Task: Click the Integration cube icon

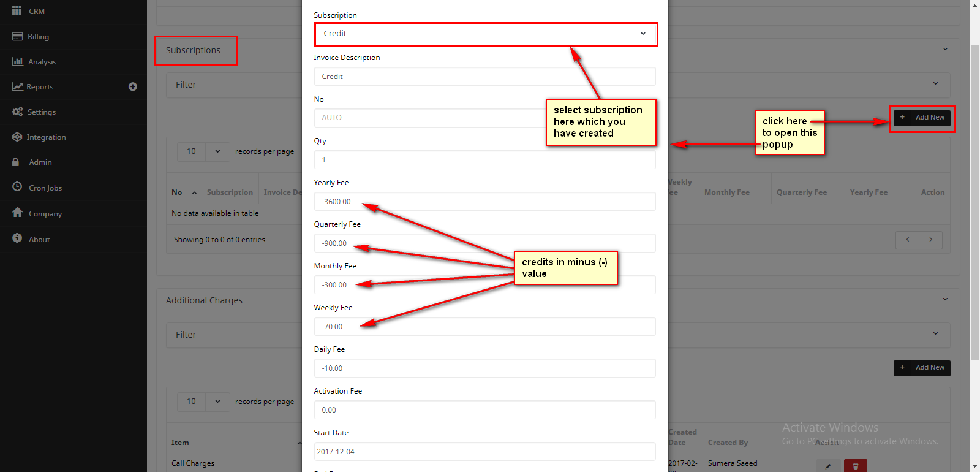Action: tap(17, 137)
